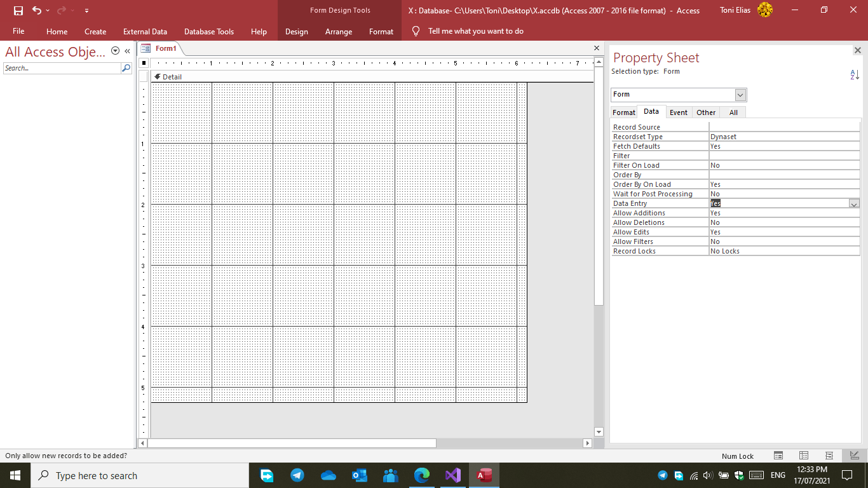Click the Filter property value field
Image resolution: width=868 pixels, height=488 pixels.
pos(784,156)
